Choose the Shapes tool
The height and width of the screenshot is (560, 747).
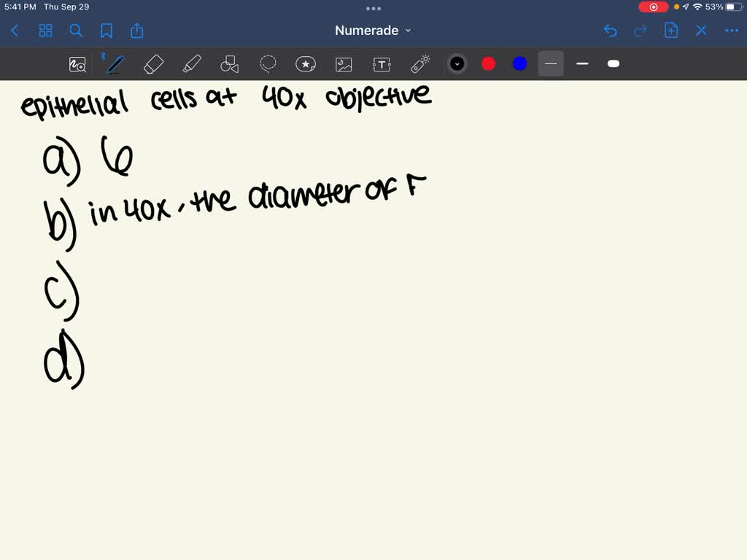click(230, 64)
